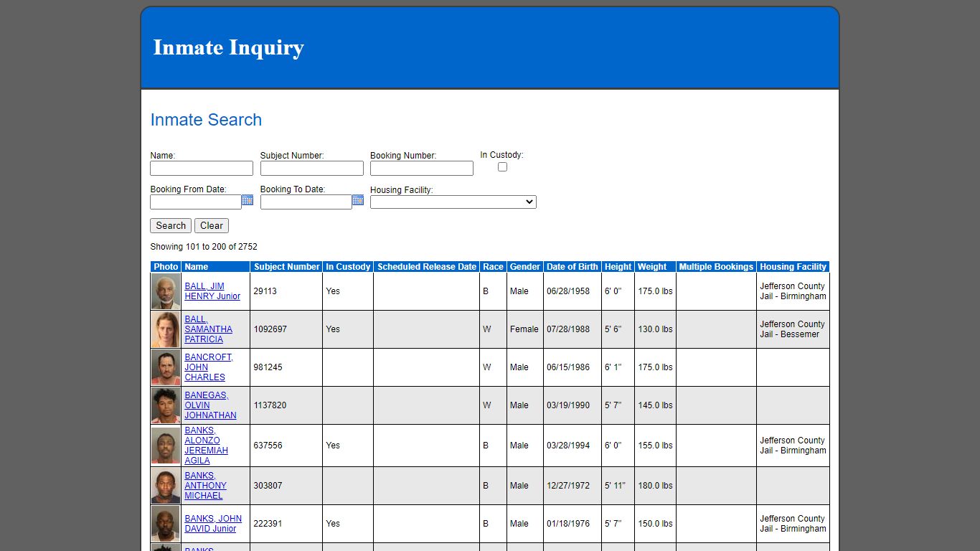Click the Scheduled Release Date column header
The image size is (980, 551).
point(427,267)
